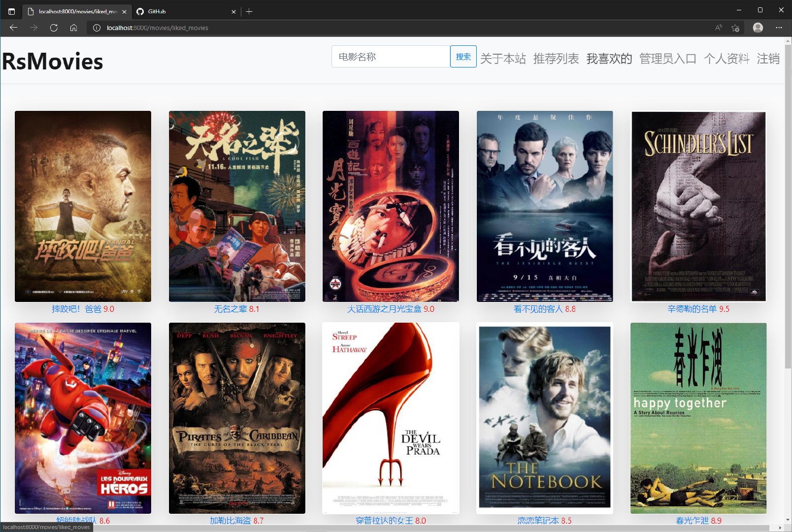Open the 大话西游之月光宝盒 poster
The image size is (792, 532).
(391, 206)
